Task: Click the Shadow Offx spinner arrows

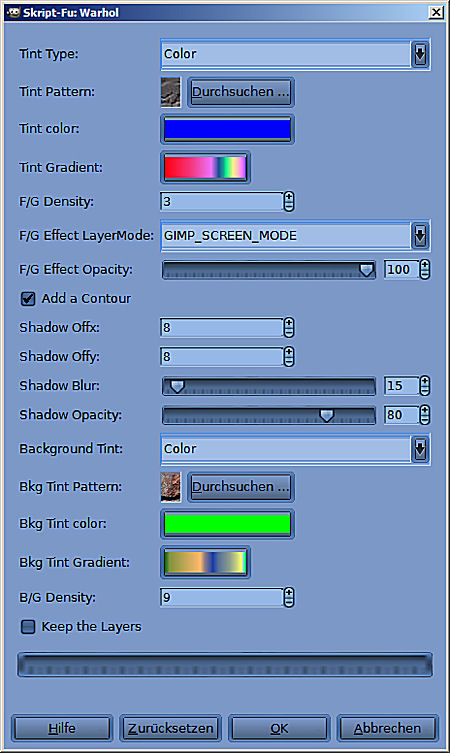Action: (289, 328)
